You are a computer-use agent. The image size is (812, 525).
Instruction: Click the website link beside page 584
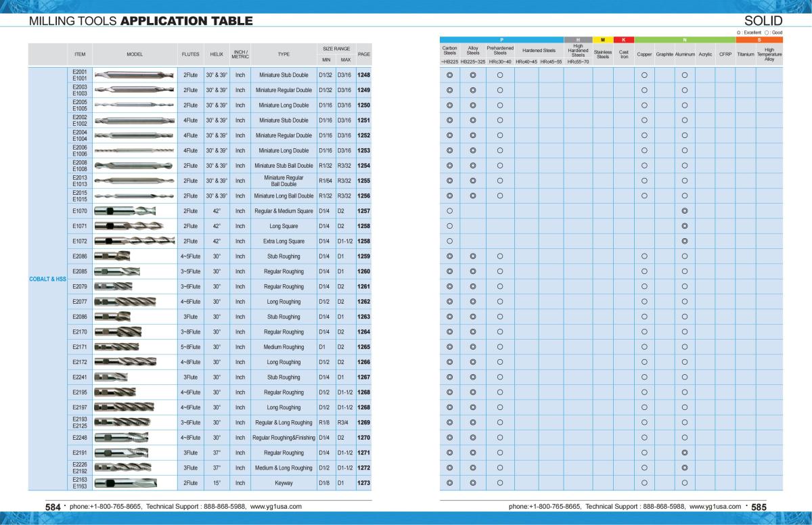276,506
